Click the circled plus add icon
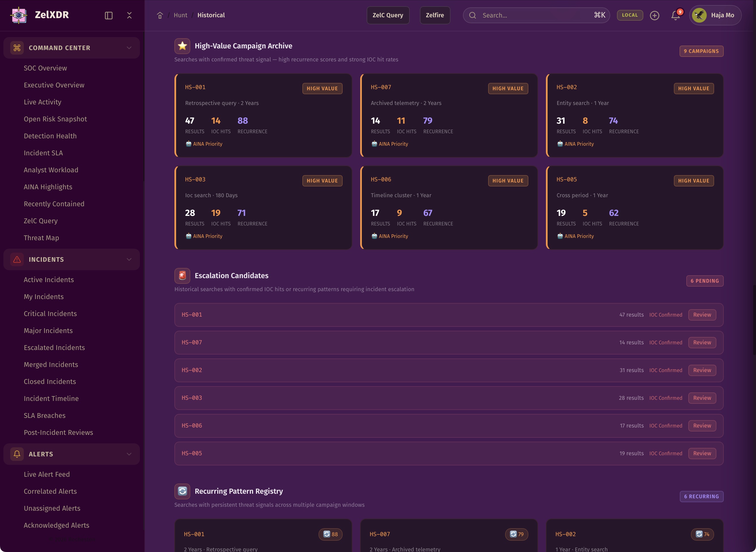Screen dimensions: 756x552 [654, 15]
